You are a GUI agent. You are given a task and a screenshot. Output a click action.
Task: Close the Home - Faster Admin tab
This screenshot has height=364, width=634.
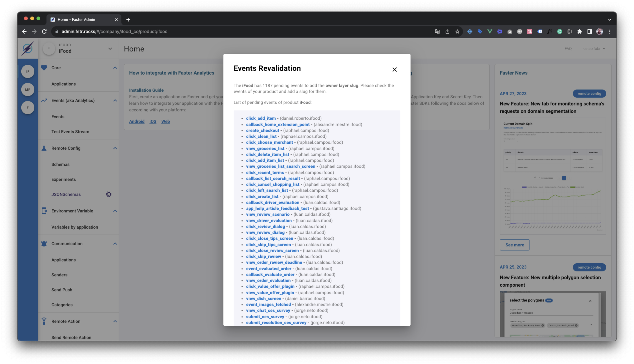116,19
